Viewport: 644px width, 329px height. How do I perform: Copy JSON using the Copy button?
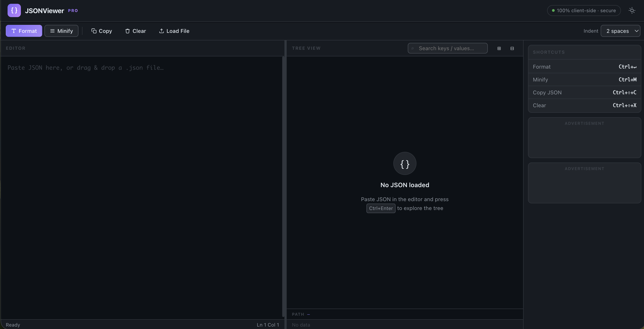tap(102, 31)
